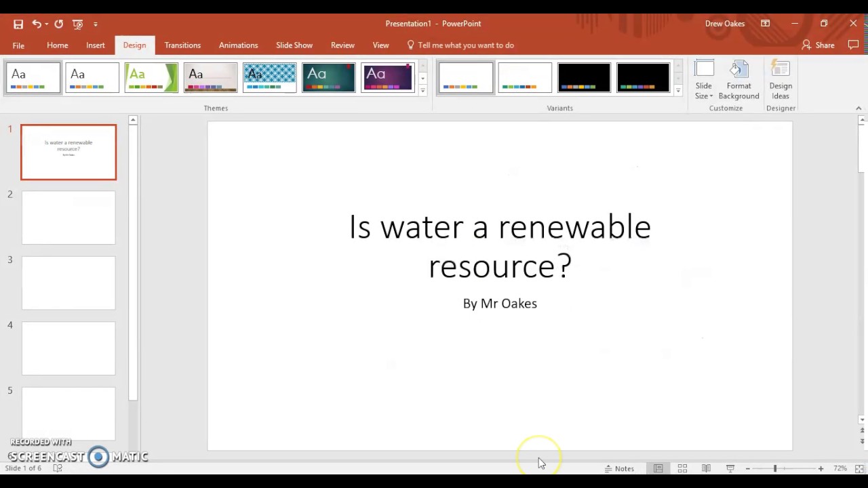Apply the purple Ion Boardroom theme
The image size is (868, 488).
point(387,78)
